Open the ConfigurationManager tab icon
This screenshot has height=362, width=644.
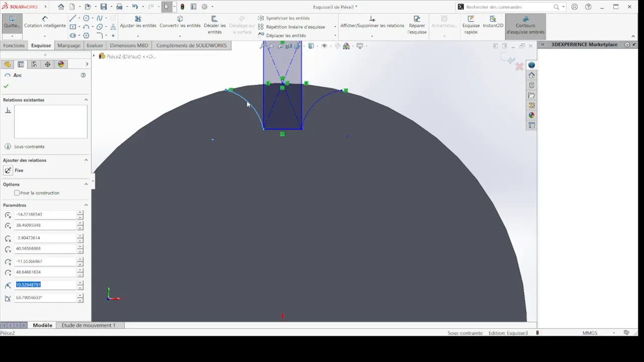[x=34, y=64]
